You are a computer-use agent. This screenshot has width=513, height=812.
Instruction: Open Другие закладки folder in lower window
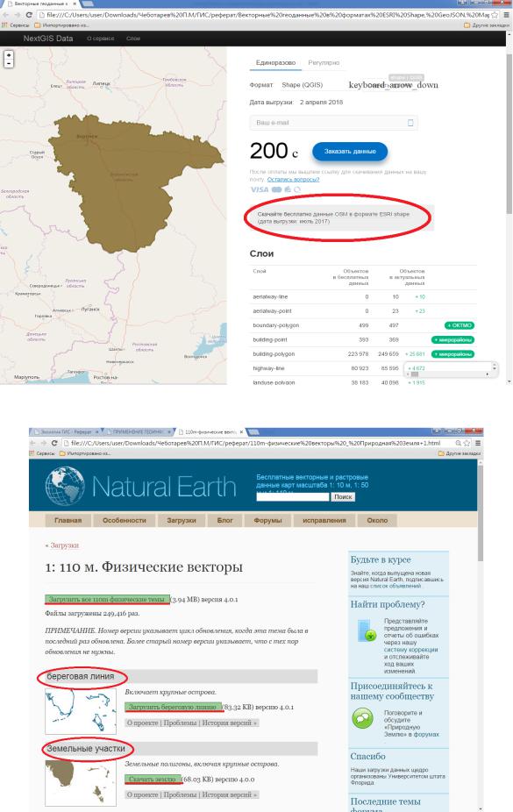(460, 453)
